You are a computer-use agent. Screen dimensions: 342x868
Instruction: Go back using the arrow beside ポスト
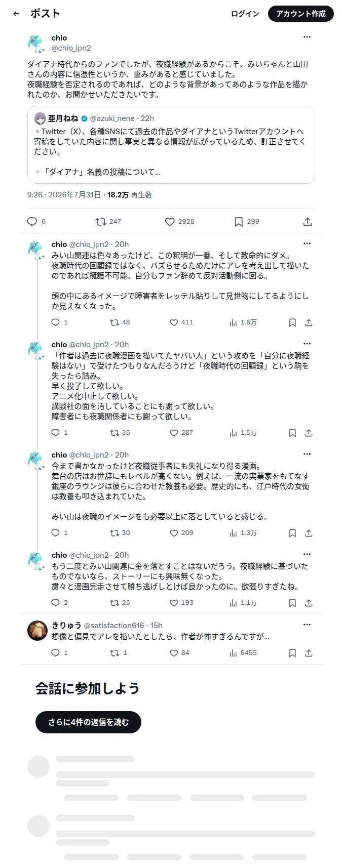[x=16, y=14]
